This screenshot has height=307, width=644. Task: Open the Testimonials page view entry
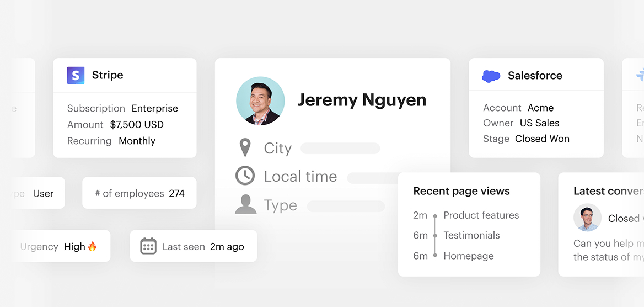click(471, 235)
